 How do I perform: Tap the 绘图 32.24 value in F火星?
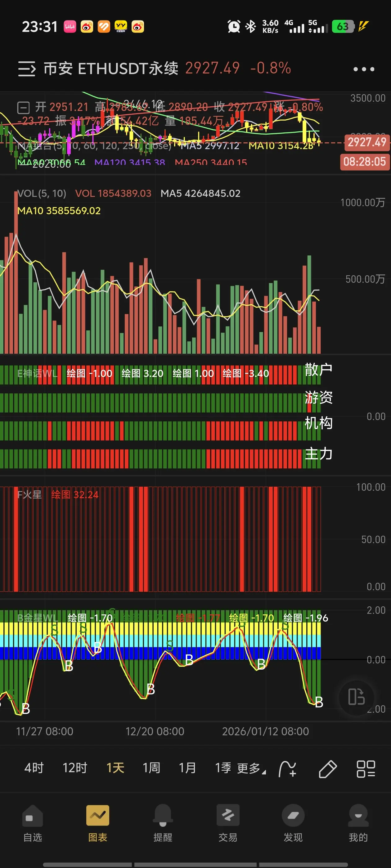click(x=75, y=495)
